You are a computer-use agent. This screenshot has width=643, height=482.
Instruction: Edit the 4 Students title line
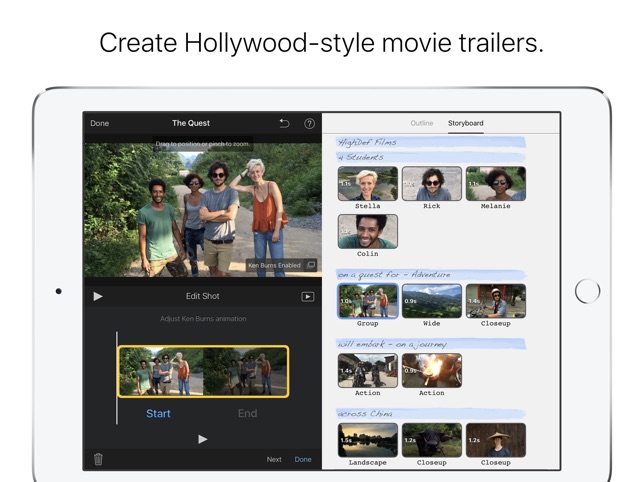pyautogui.click(x=431, y=157)
